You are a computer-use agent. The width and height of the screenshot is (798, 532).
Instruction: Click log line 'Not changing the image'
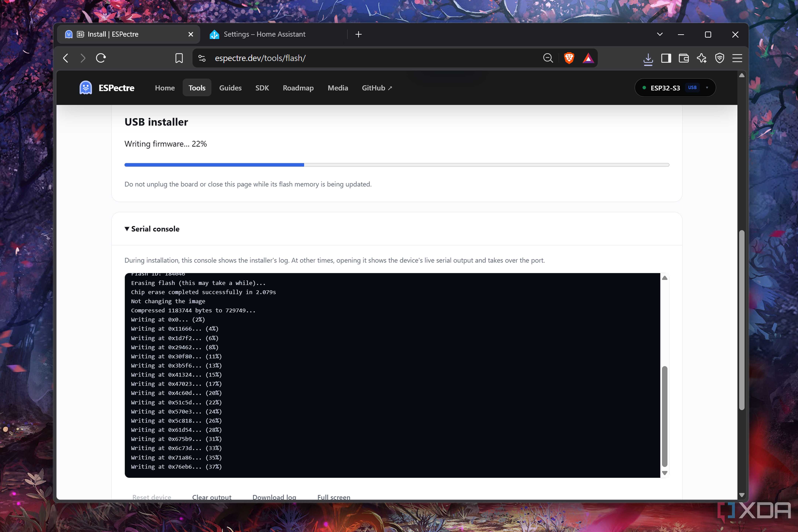pyautogui.click(x=168, y=301)
